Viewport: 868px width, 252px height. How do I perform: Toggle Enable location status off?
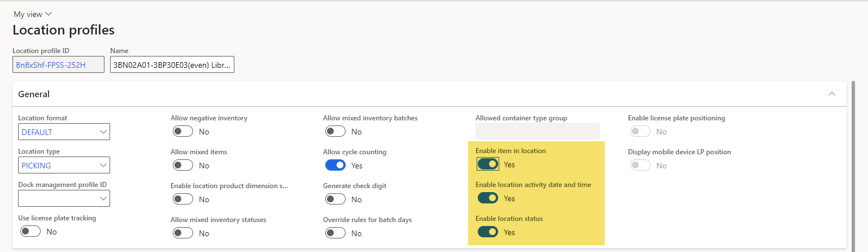(x=488, y=232)
